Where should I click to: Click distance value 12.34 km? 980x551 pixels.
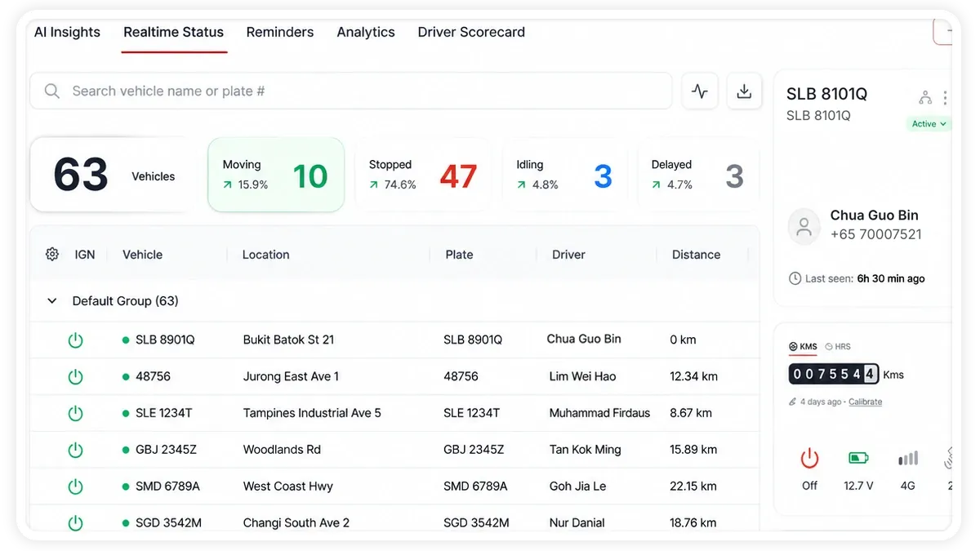[693, 376]
